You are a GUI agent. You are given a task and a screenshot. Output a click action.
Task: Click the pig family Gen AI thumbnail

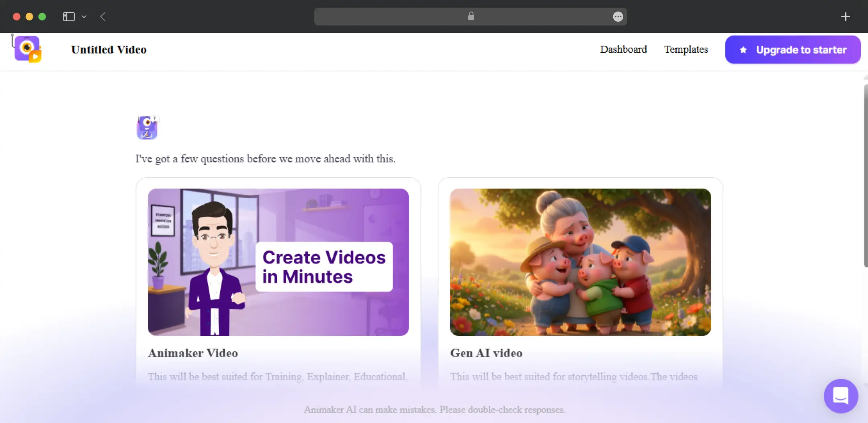581,262
